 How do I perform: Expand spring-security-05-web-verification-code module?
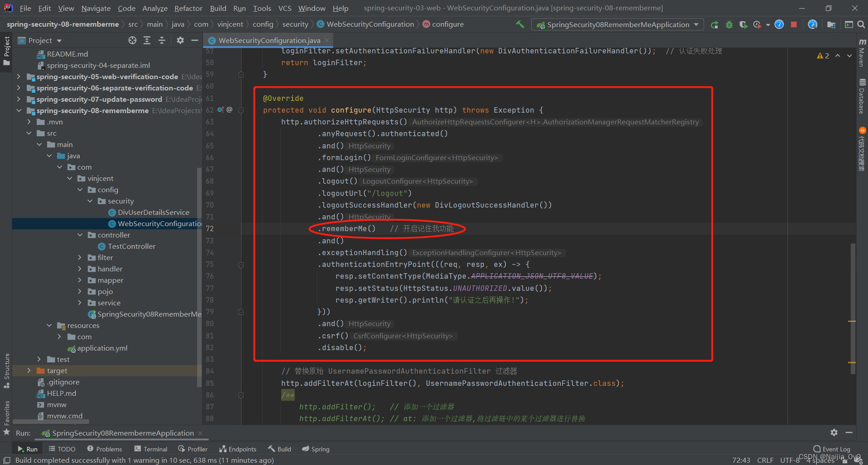[19, 76]
